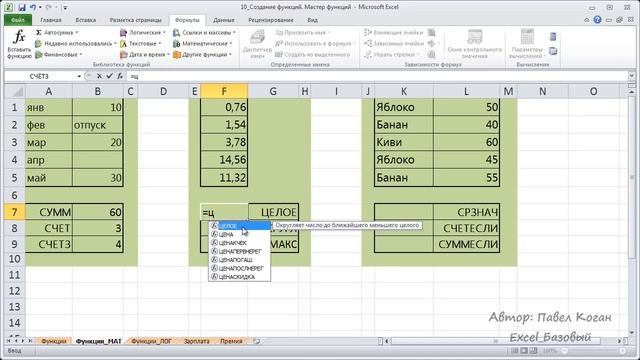
Task: Click the insert new worksheet tab icon
Action: click(x=256, y=341)
